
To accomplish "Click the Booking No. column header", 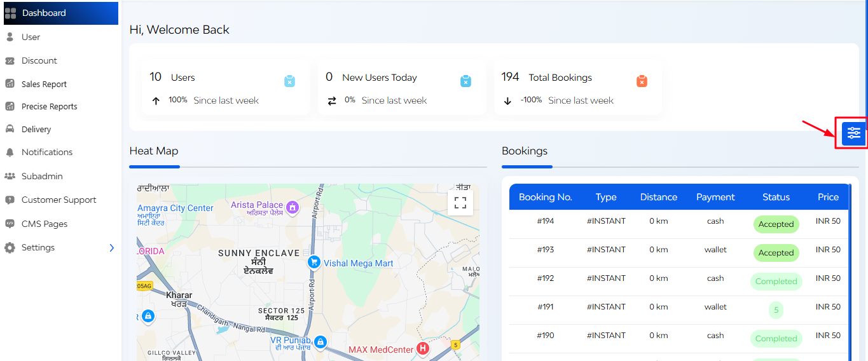I will click(x=546, y=197).
